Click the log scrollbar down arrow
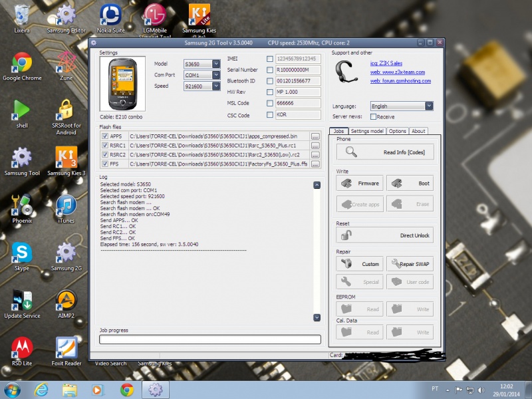 pyautogui.click(x=317, y=318)
